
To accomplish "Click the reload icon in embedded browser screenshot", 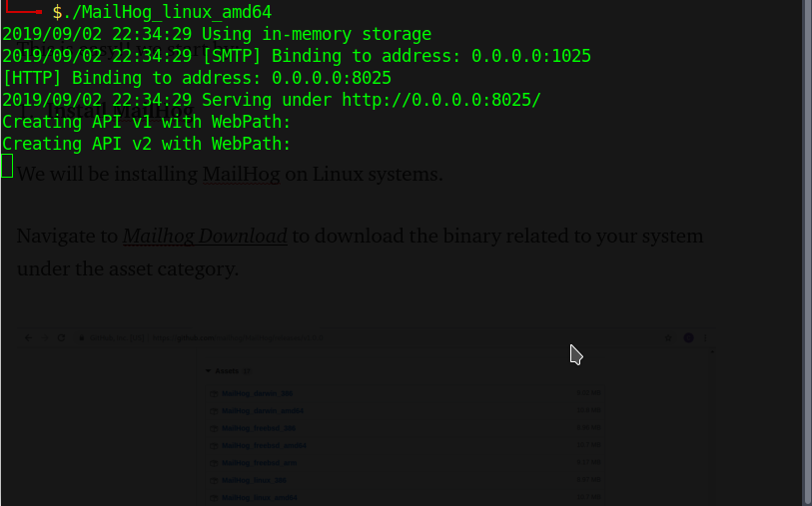I will [61, 338].
